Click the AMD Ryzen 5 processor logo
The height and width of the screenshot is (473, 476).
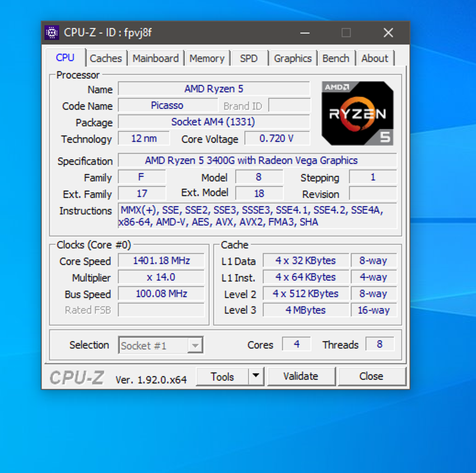pos(357,113)
